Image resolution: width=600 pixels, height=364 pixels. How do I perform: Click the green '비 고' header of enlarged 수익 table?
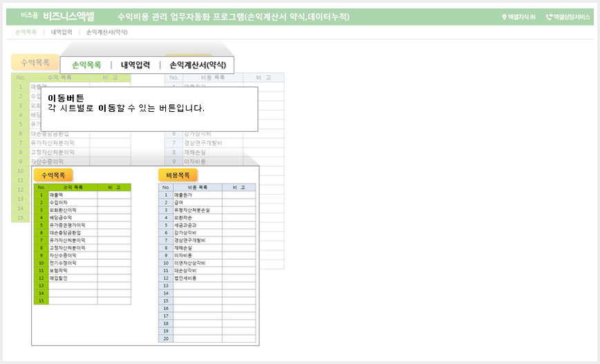114,187
